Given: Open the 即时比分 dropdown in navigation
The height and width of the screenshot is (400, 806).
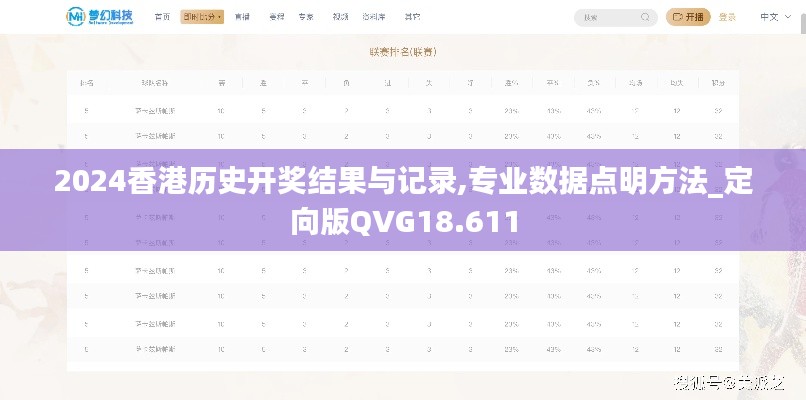Looking at the screenshot, I should [202, 16].
